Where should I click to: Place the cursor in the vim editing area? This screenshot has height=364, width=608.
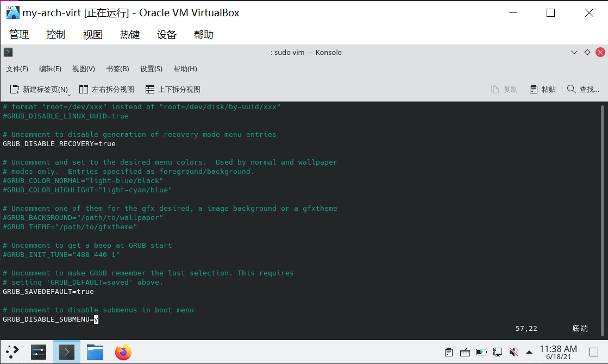click(x=272, y=217)
